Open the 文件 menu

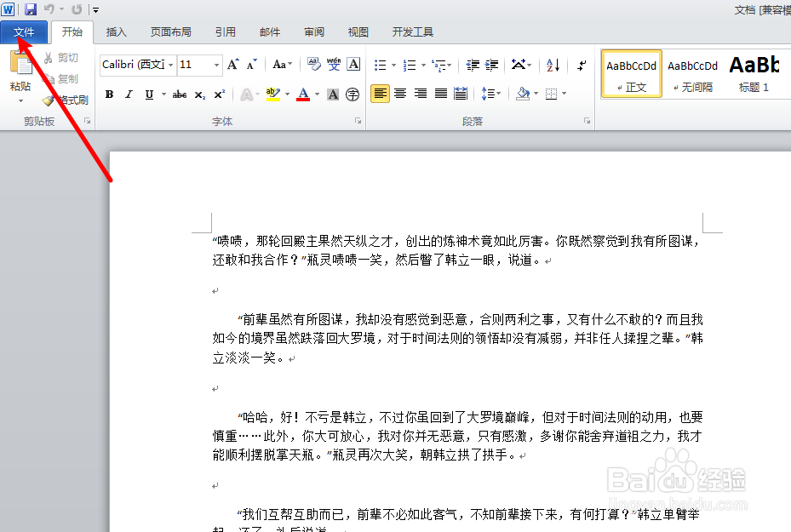(25, 31)
